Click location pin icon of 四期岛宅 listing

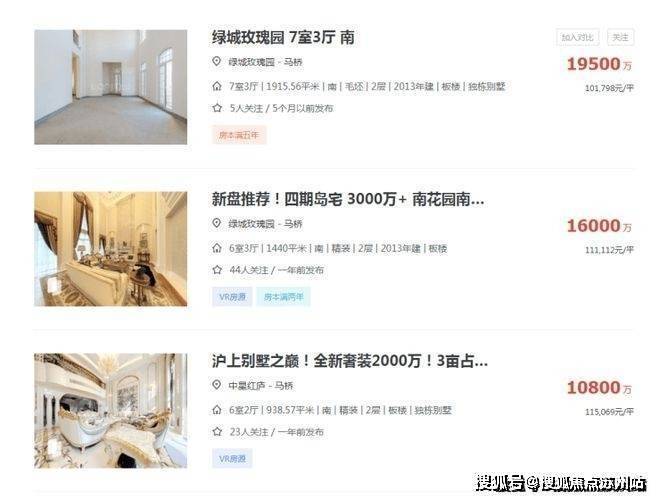point(216,223)
